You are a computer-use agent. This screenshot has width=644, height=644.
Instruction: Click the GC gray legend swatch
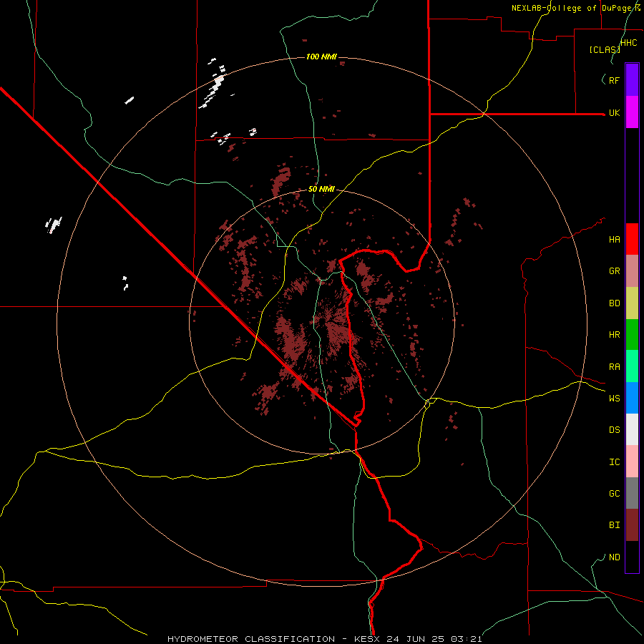[632, 493]
